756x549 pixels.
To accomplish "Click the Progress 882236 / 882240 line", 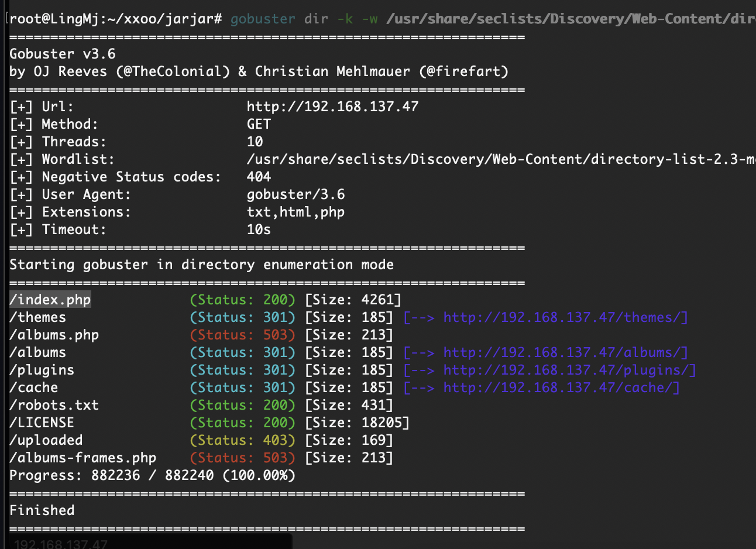I will coord(153,475).
